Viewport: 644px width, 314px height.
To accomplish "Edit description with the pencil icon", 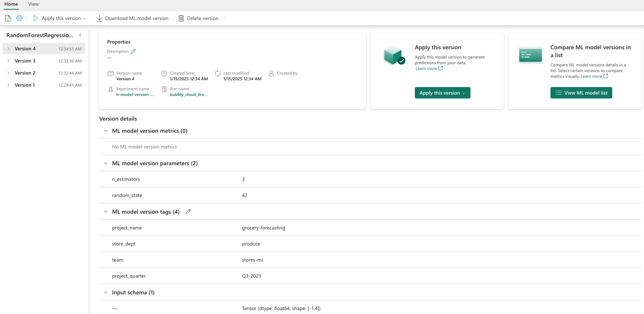I will click(x=133, y=51).
